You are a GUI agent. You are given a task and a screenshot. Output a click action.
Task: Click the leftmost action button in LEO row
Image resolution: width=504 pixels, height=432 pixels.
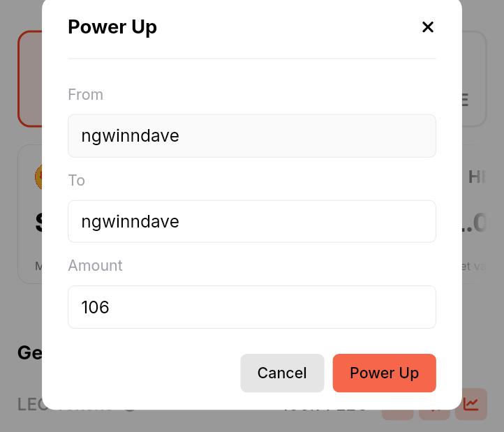tap(398, 415)
